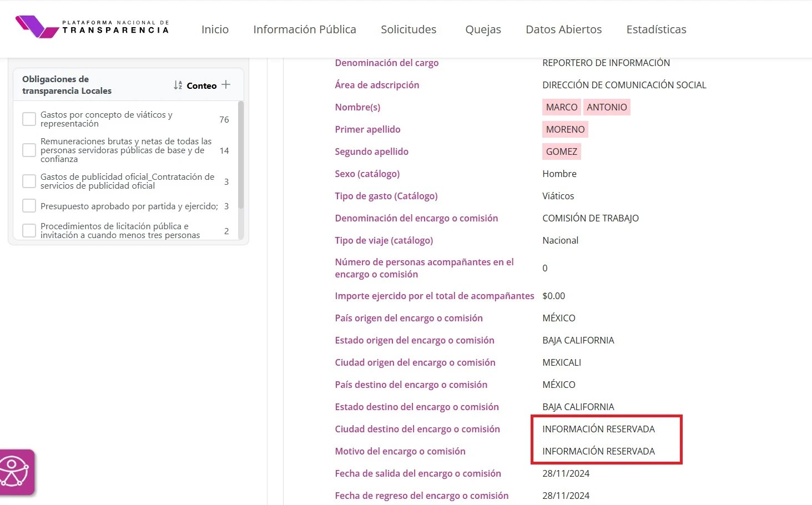Image resolution: width=812 pixels, height=505 pixels.
Task: Check Remuneraciones brutas y netas filter
Action: click(x=29, y=150)
